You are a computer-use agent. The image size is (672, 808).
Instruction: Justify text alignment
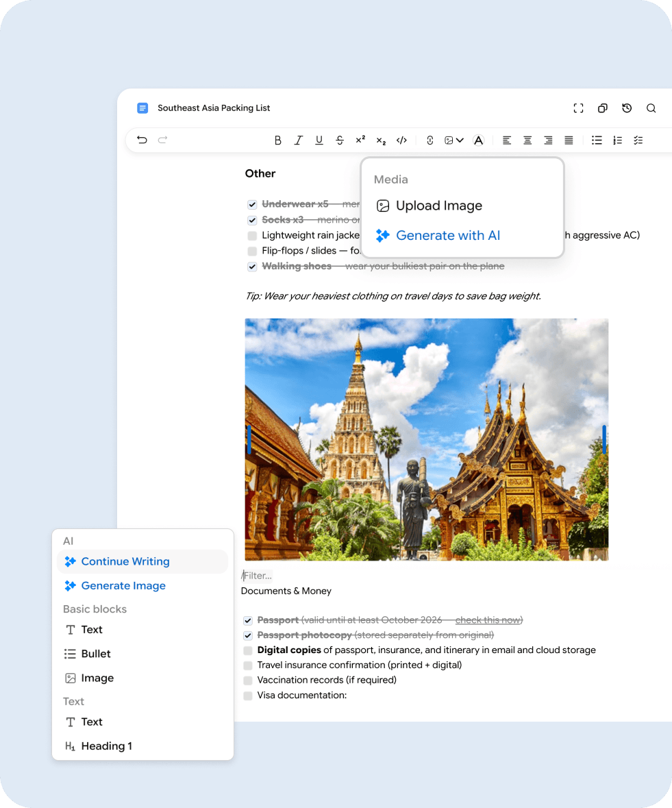coord(569,140)
